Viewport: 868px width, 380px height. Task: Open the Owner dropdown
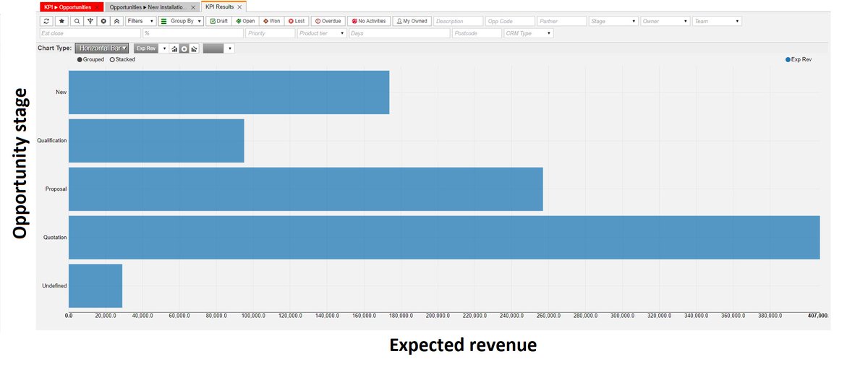coord(665,21)
